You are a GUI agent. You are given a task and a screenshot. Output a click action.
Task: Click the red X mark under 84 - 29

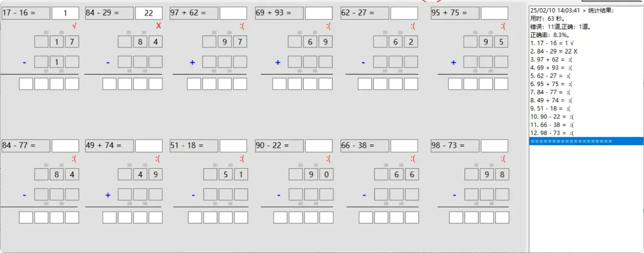click(159, 26)
